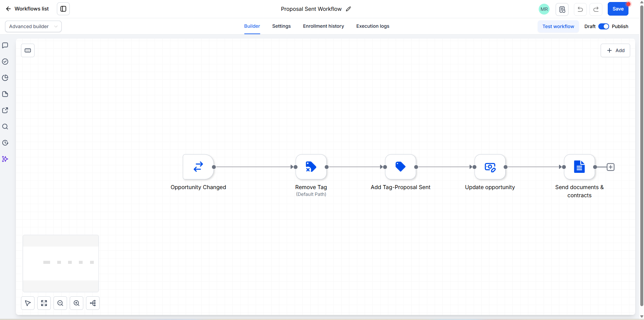
Task: Click the Test workflow button
Action: tap(558, 26)
